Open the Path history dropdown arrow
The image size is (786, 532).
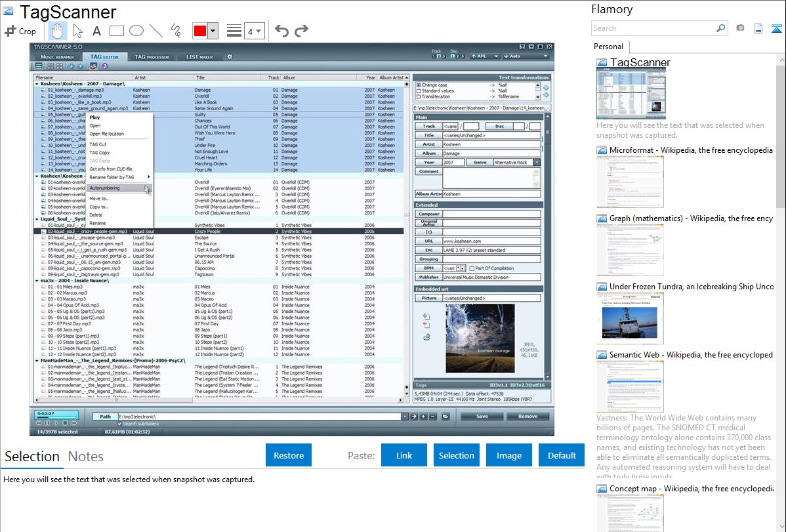pos(405,417)
